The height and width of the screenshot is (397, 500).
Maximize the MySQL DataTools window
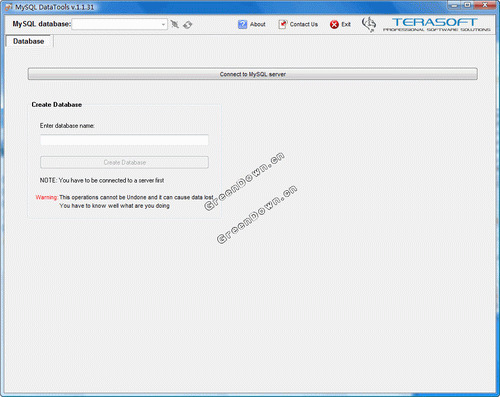tap(467, 5)
